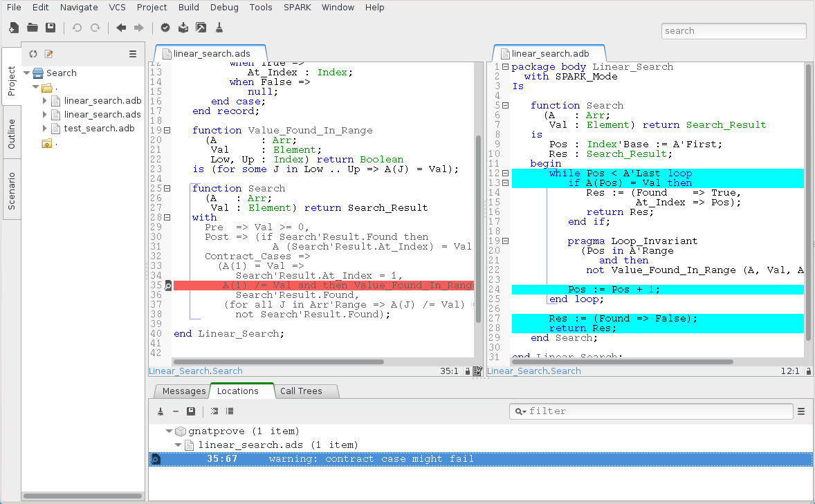
Task: Open the Project panel hamburger menu
Action: [133, 53]
